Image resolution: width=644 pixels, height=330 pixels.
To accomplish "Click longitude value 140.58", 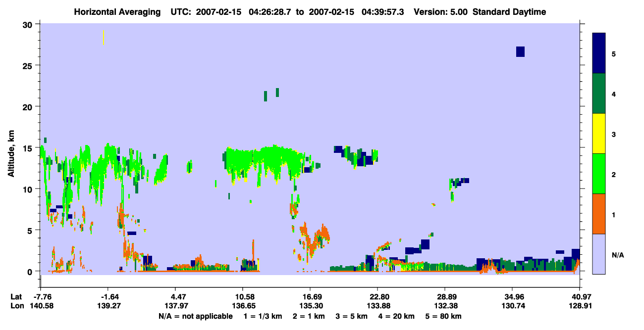I will coord(41,306).
